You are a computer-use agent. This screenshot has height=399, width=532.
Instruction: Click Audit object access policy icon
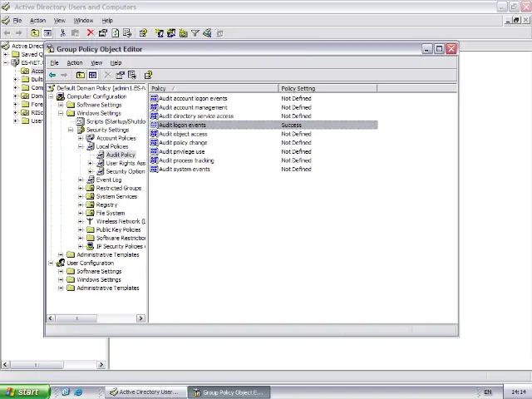pos(154,134)
